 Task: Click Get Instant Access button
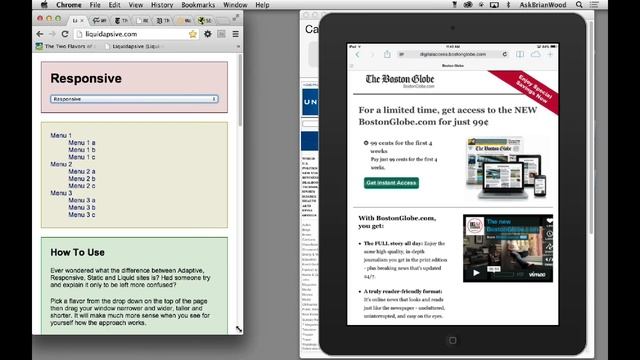[x=391, y=183]
